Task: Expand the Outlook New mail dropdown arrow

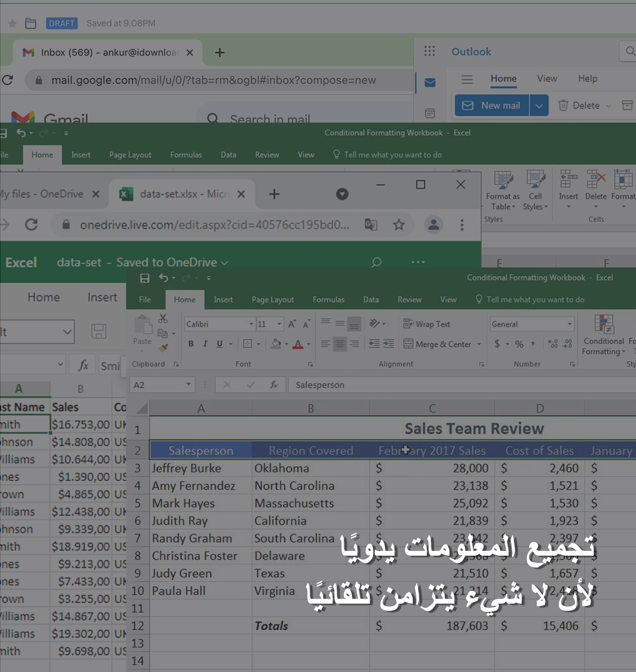Action: pos(539,105)
